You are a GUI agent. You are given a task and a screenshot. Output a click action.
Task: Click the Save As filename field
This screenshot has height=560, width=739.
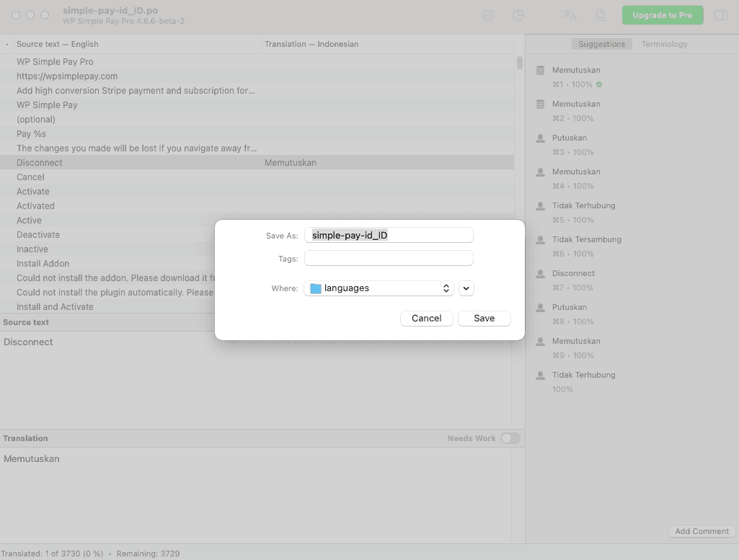tap(389, 235)
